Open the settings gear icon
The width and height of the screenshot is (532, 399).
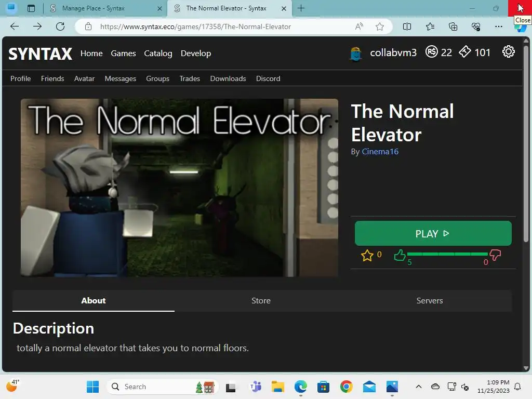click(508, 51)
